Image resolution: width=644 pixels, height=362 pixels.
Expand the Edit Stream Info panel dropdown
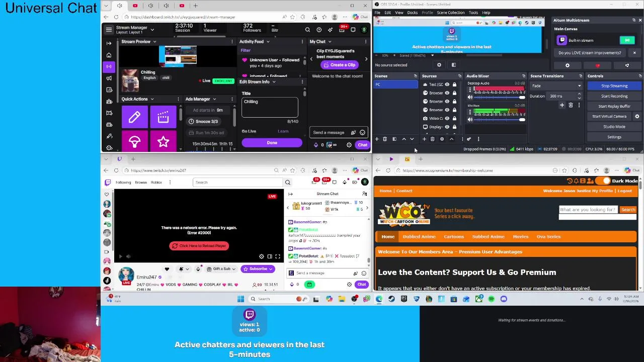click(274, 81)
